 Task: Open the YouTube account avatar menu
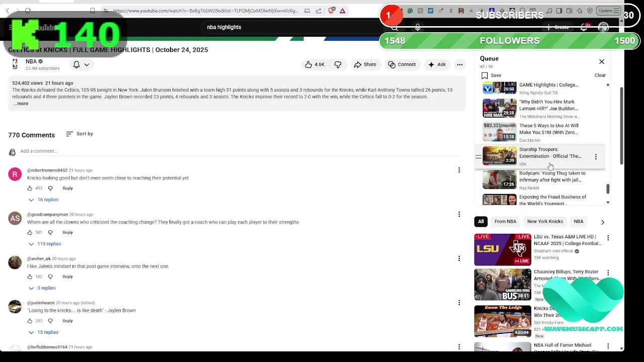(x=603, y=27)
